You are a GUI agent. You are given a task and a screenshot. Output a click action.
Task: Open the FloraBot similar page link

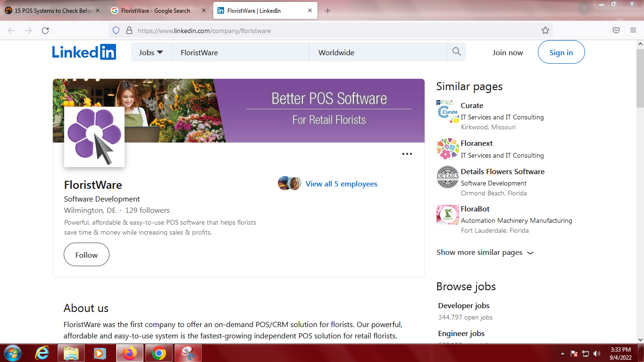(475, 209)
